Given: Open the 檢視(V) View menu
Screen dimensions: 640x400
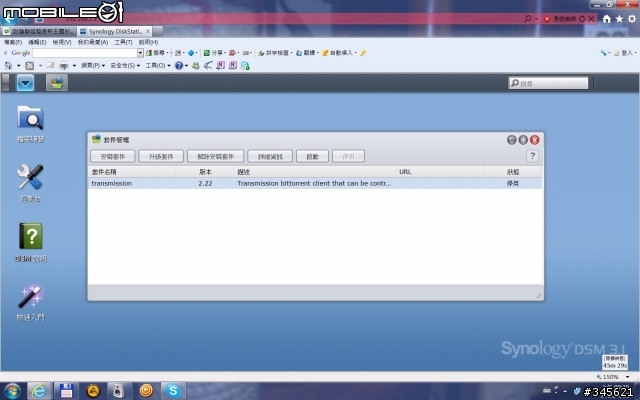Looking at the screenshot, I should (x=62, y=42).
